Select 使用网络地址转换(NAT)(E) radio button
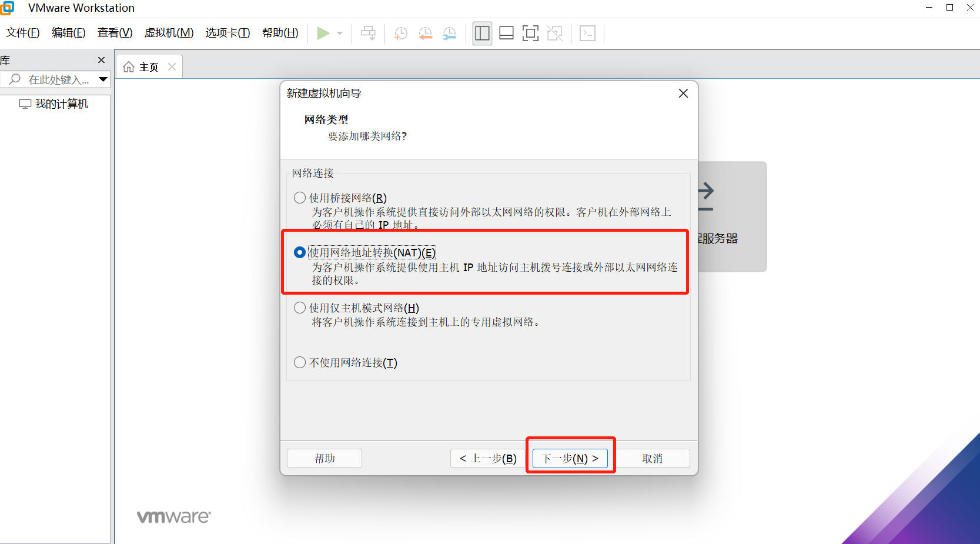This screenshot has height=544, width=980. [300, 252]
